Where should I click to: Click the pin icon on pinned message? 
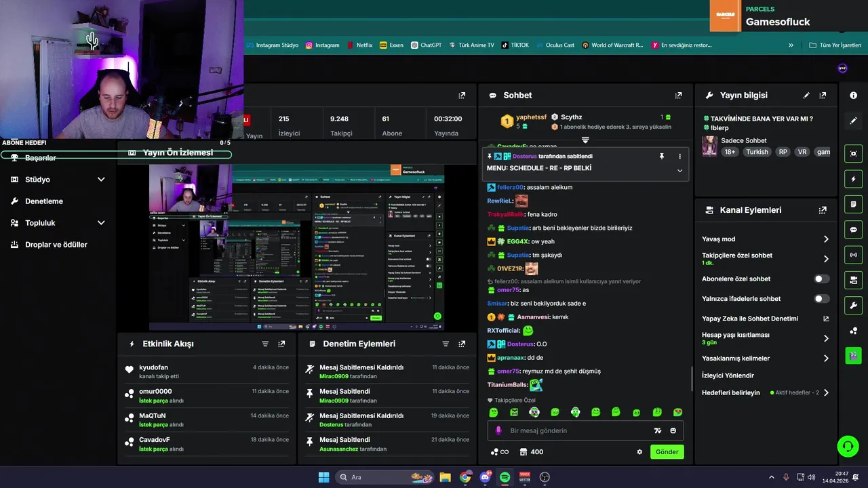click(x=662, y=156)
